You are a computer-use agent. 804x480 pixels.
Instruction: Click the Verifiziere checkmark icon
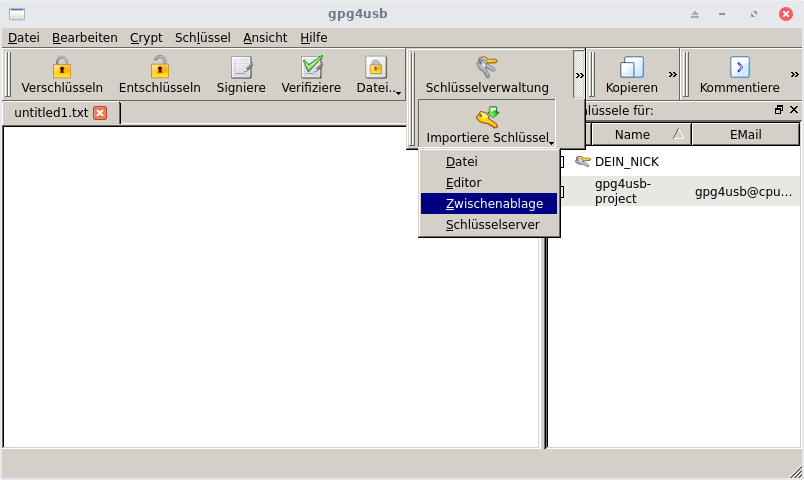(311, 67)
